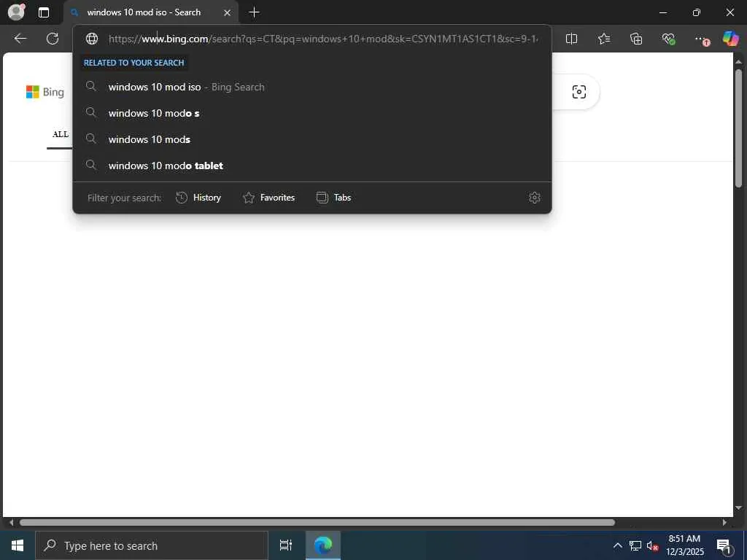This screenshot has width=747, height=560.
Task: Choose suggestion 'windows 10 modo s'
Action: (312, 113)
